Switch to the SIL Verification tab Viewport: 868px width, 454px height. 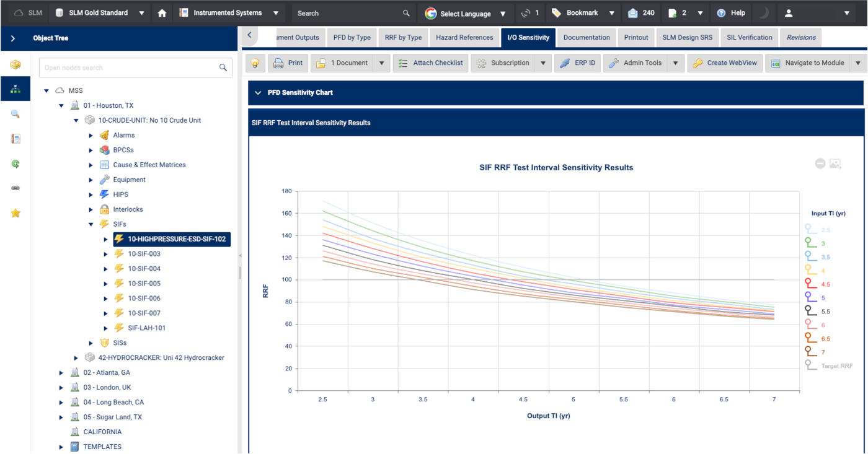750,37
